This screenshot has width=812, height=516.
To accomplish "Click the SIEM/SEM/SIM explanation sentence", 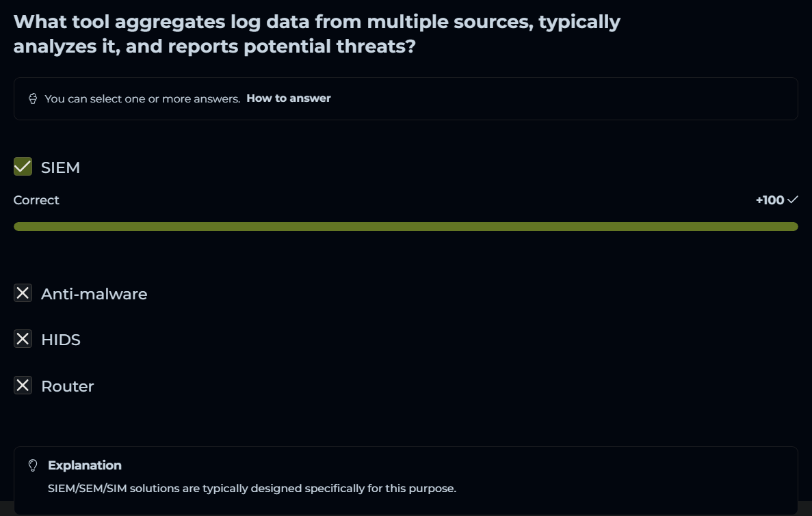I will click(252, 488).
